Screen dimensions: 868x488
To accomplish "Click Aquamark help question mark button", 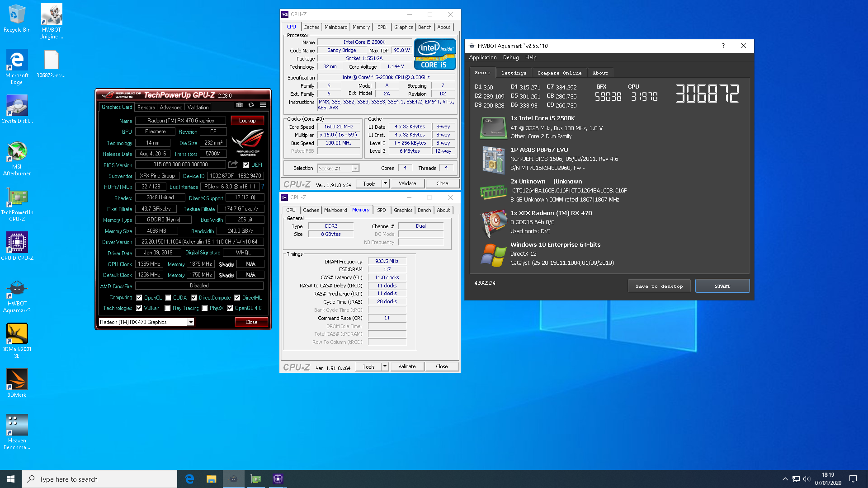I will click(x=723, y=46).
